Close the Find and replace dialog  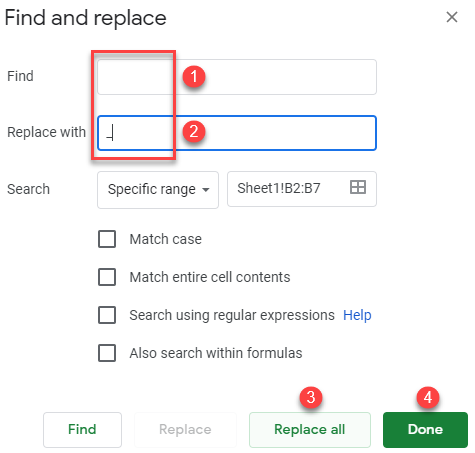click(452, 17)
